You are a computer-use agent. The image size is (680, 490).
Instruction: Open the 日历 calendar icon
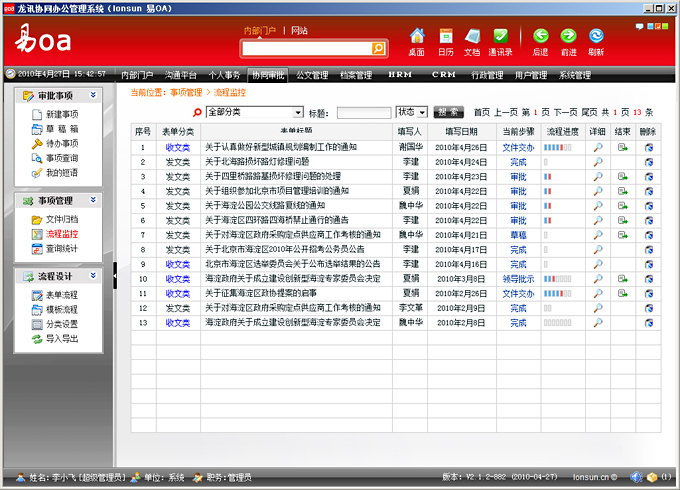coord(446,42)
